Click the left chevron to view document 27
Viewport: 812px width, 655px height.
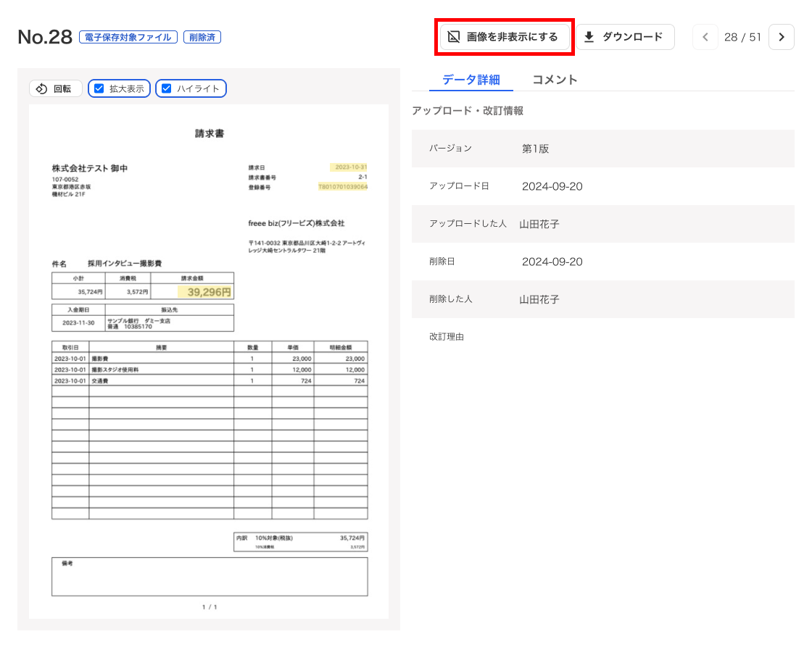(x=705, y=37)
